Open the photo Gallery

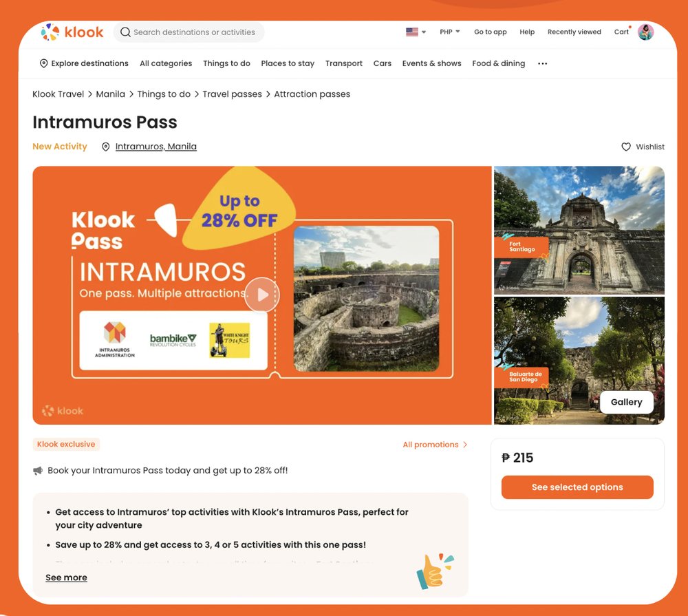coord(626,402)
